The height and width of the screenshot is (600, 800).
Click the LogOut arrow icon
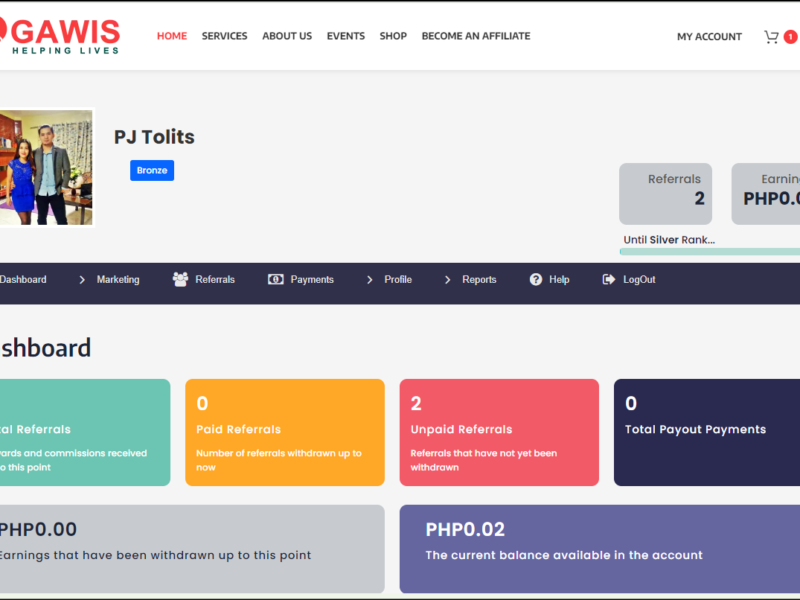pos(609,280)
